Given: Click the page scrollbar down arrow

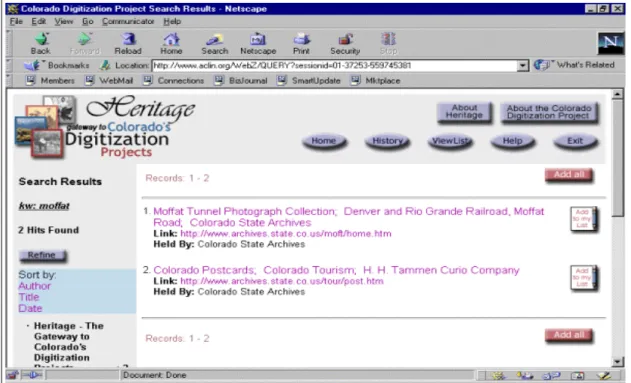Looking at the screenshot, I should (x=618, y=362).
